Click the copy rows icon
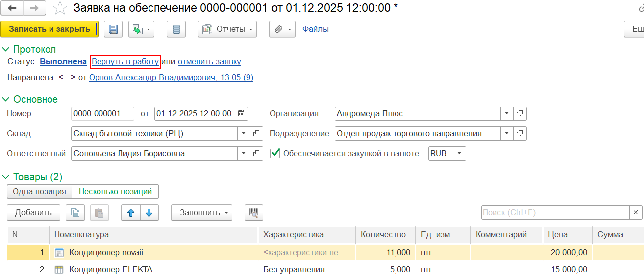The height and width of the screenshot is (276, 644). pos(75,213)
